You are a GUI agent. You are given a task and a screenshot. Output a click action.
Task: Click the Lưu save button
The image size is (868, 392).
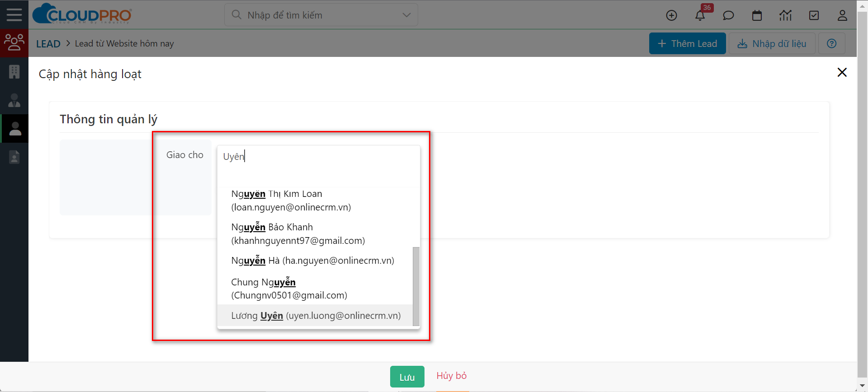point(407,377)
